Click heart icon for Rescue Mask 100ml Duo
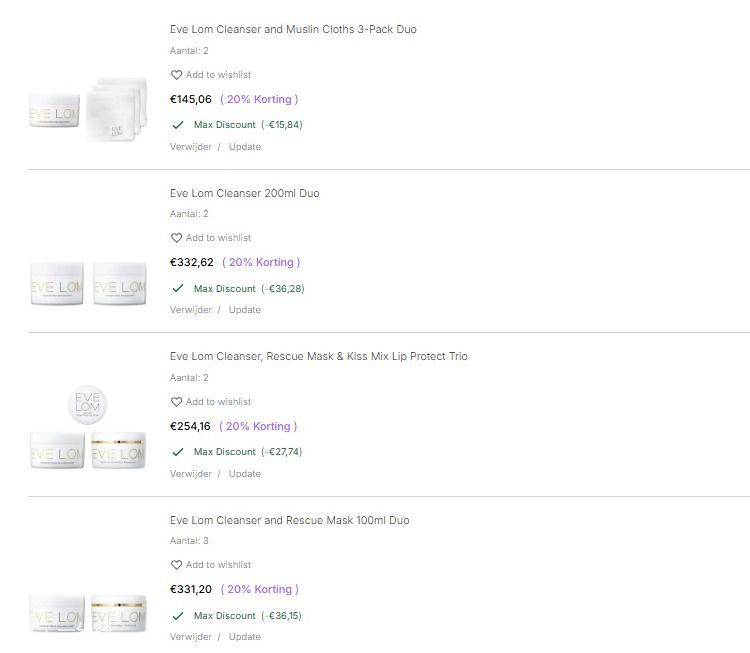The width and height of the screenshot is (750, 653). pos(176,565)
